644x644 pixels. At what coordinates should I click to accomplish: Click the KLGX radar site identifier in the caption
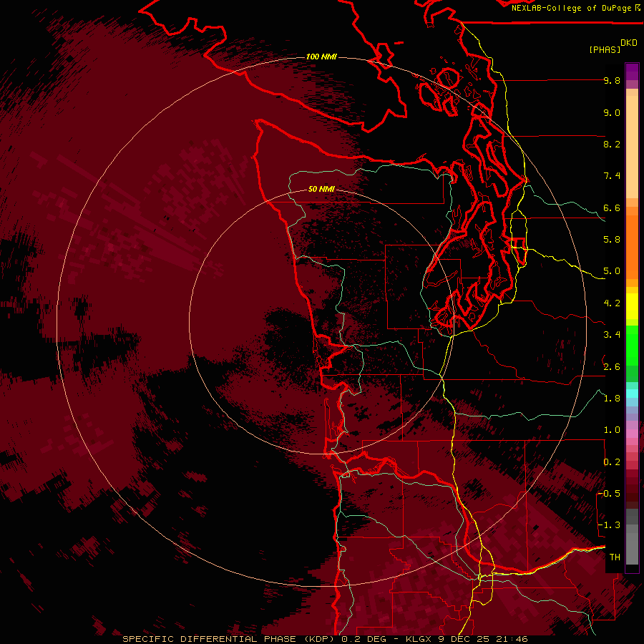(420, 639)
